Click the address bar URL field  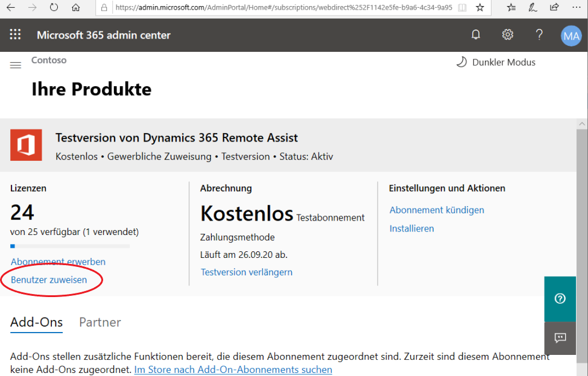coord(283,7)
